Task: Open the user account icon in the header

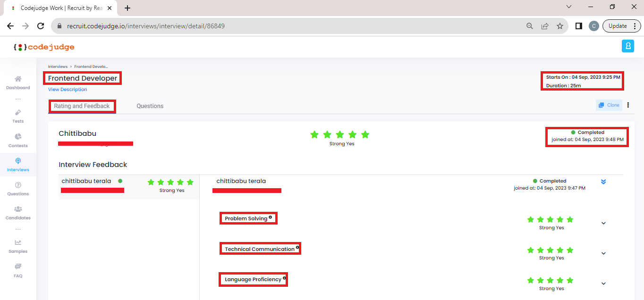Action: point(628,46)
